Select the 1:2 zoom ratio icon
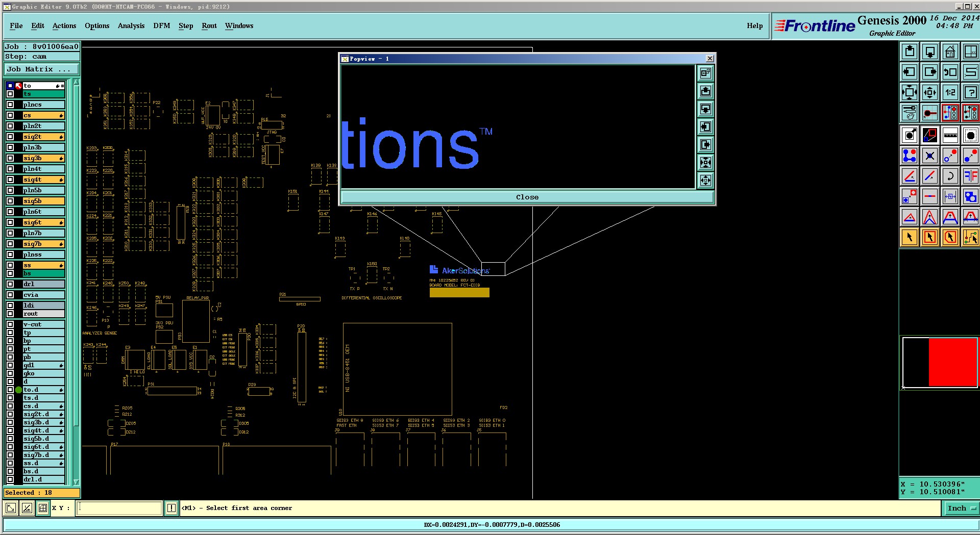Screen dimensions: 980x535 click(950, 92)
